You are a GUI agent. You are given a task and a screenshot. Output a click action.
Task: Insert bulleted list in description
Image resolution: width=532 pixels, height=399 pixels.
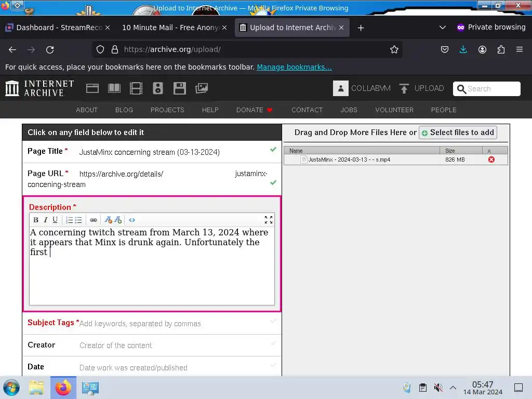(x=78, y=220)
